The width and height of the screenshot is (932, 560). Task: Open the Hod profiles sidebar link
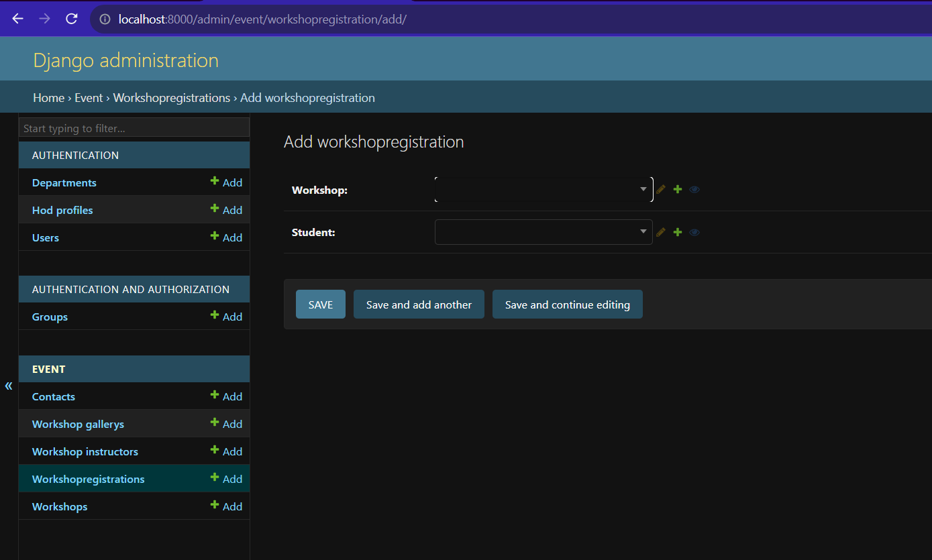click(62, 210)
